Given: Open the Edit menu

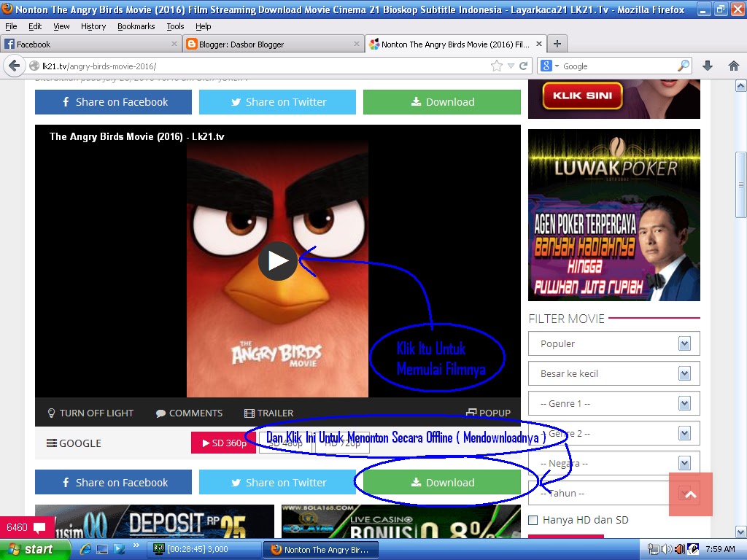Looking at the screenshot, I should pos(35,26).
